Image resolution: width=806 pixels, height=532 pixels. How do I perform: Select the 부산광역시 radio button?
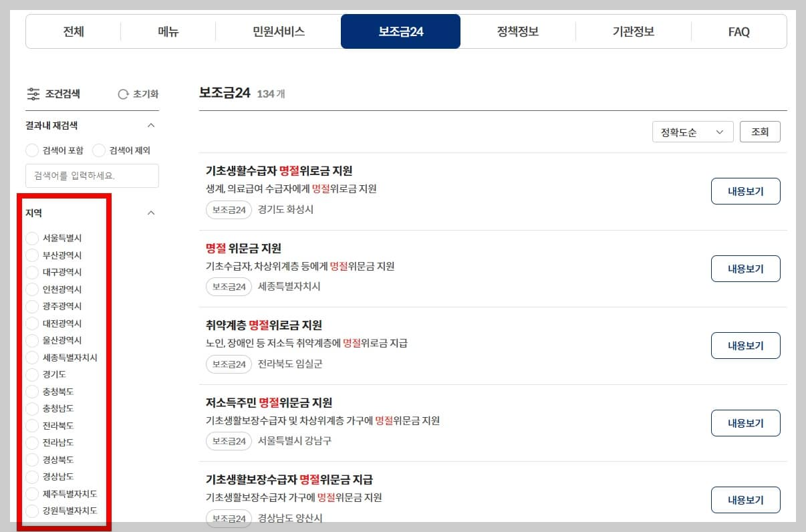coord(31,255)
